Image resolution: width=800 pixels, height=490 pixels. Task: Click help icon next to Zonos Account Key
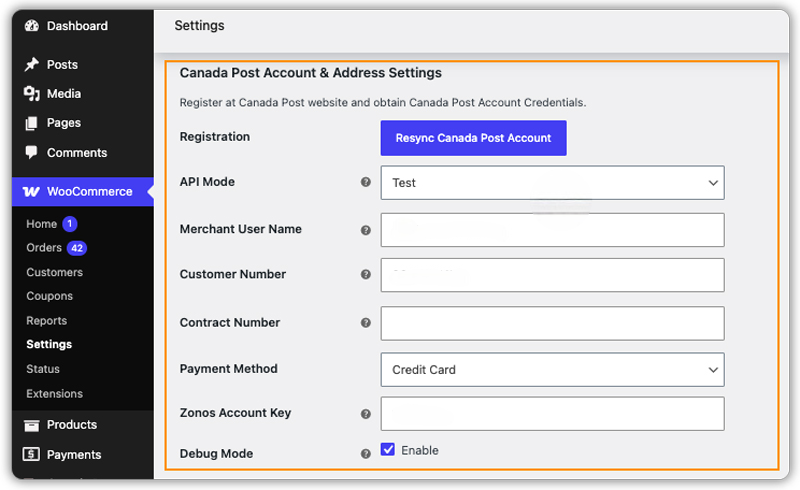coord(366,414)
